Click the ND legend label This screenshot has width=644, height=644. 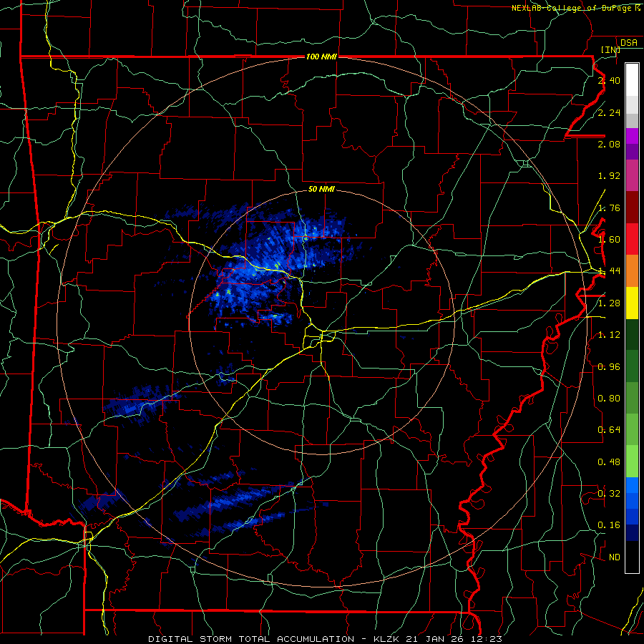615,557
